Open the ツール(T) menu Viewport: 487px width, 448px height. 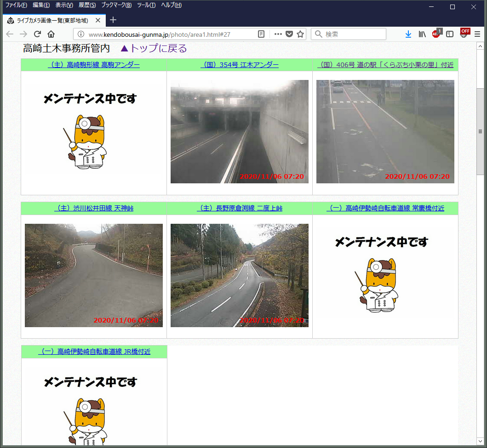tap(146, 5)
